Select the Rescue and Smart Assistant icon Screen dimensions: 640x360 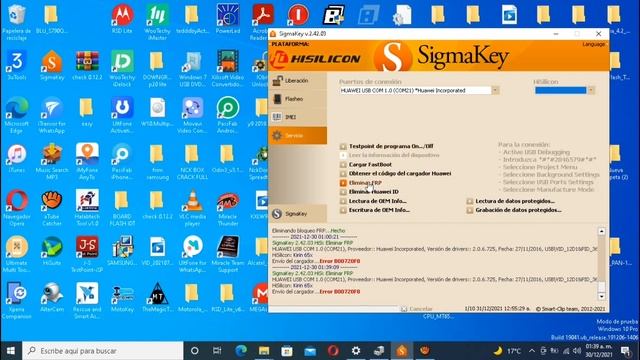87,301
